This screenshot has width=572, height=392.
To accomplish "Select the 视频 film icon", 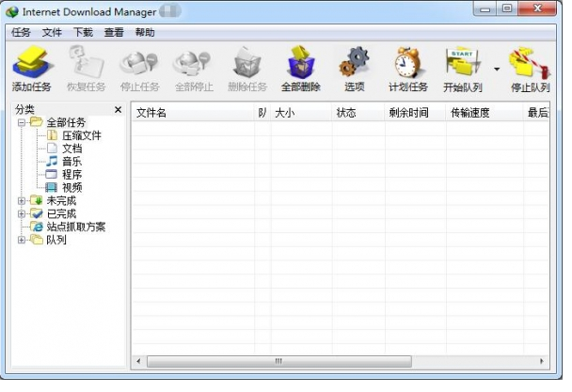I will tap(52, 187).
